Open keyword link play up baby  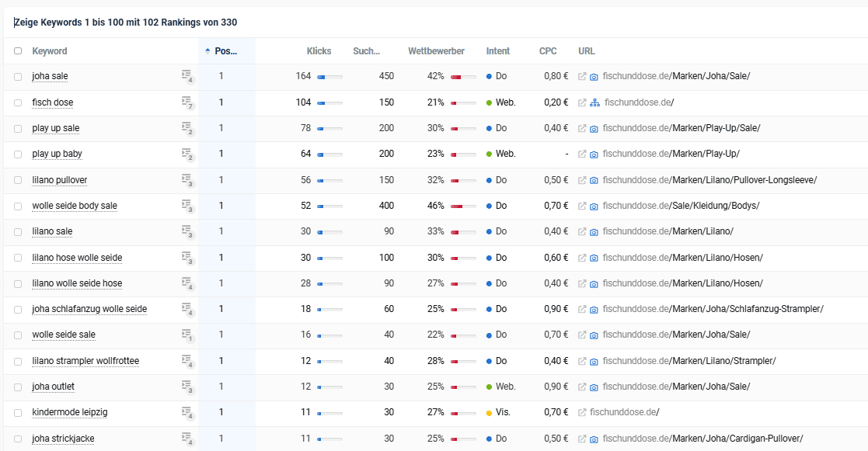pyautogui.click(x=57, y=154)
